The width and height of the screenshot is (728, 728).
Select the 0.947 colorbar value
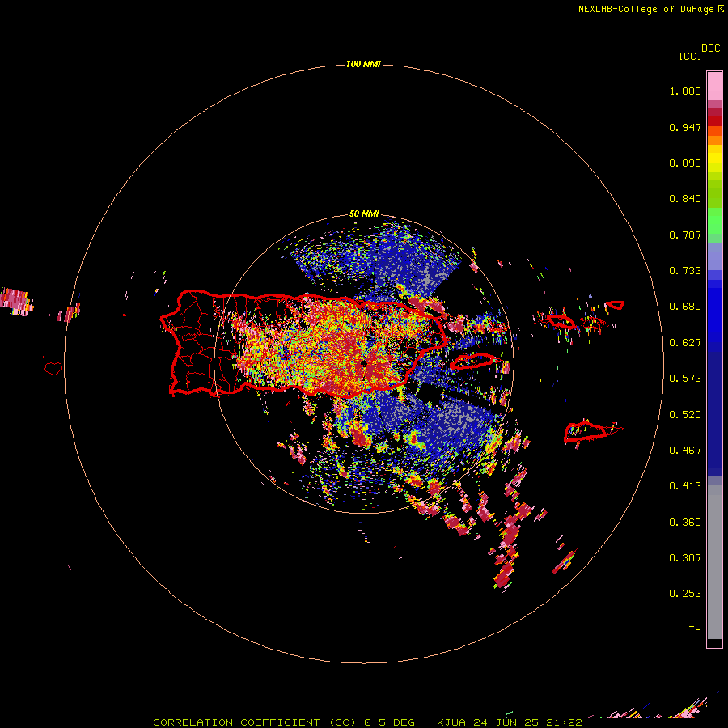pos(685,127)
